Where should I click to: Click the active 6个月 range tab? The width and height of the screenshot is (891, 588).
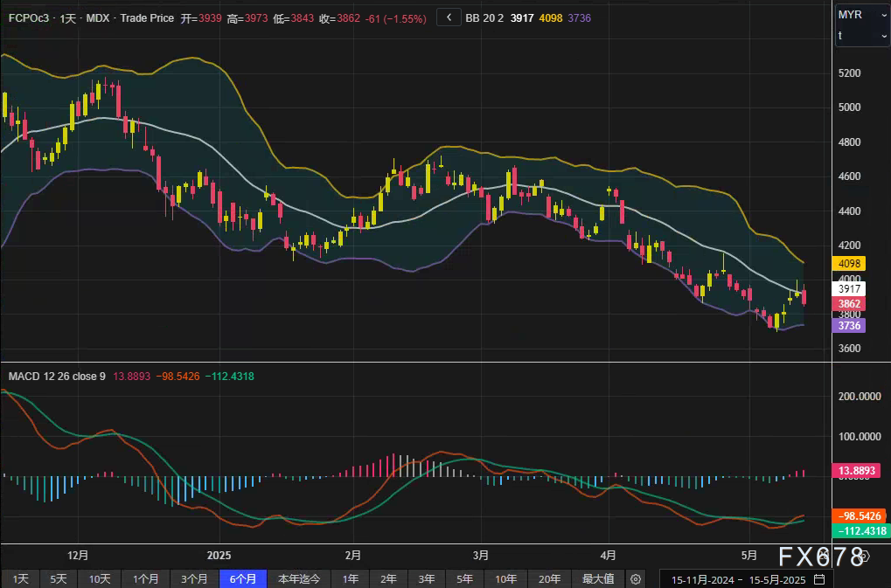point(242,578)
